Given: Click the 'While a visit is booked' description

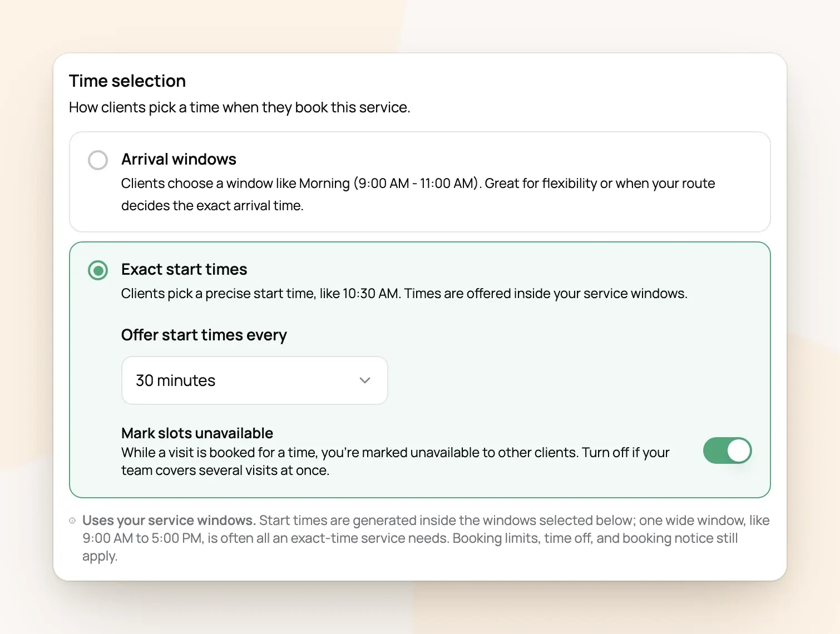Looking at the screenshot, I should pyautogui.click(x=396, y=462).
